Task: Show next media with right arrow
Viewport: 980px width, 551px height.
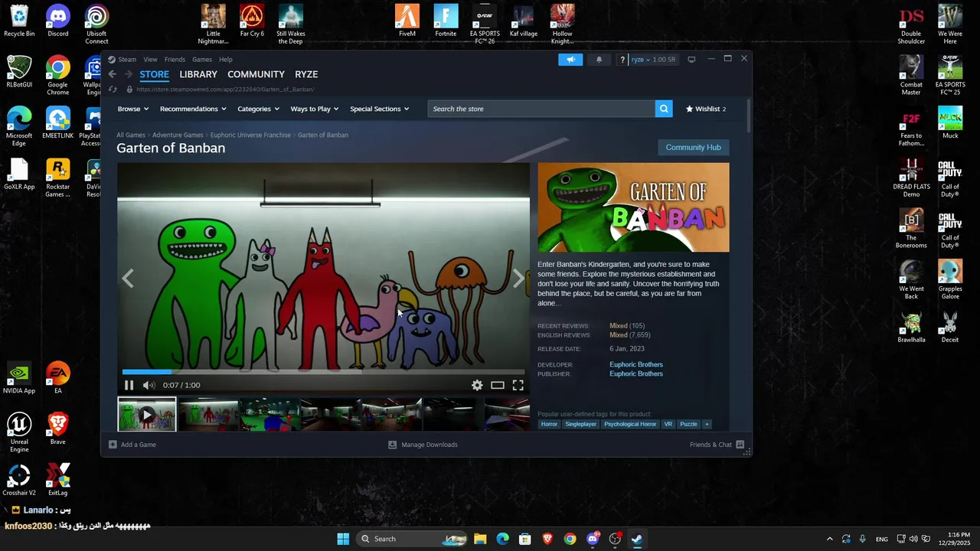Action: click(518, 279)
